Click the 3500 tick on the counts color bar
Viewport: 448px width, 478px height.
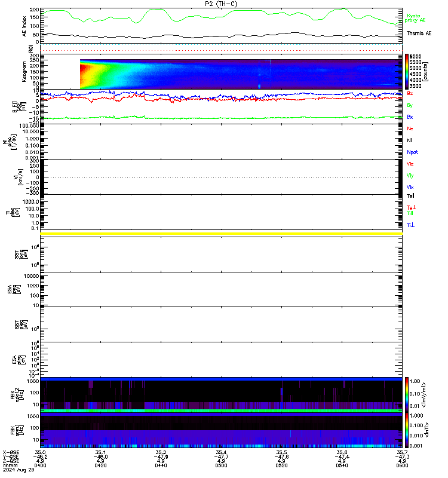click(x=415, y=86)
